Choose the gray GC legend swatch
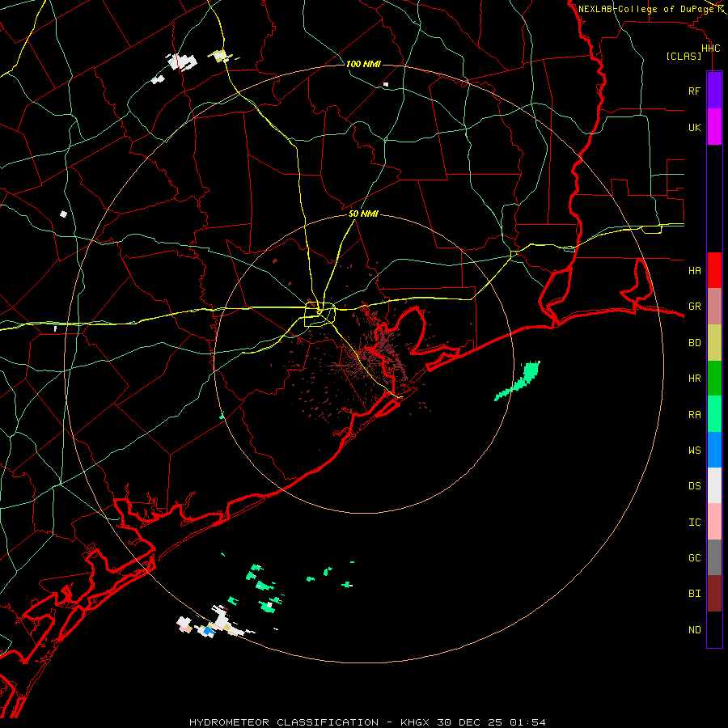This screenshot has height=728, width=728. 714,557
